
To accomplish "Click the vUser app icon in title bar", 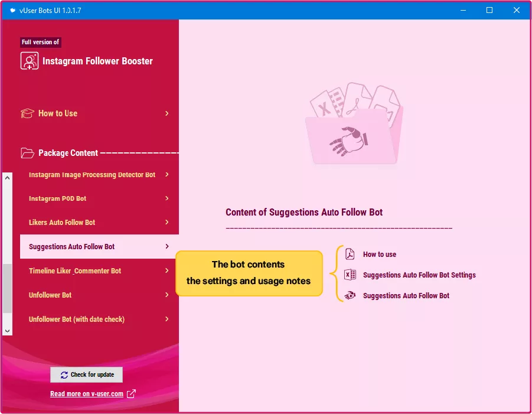I will pos(12,10).
